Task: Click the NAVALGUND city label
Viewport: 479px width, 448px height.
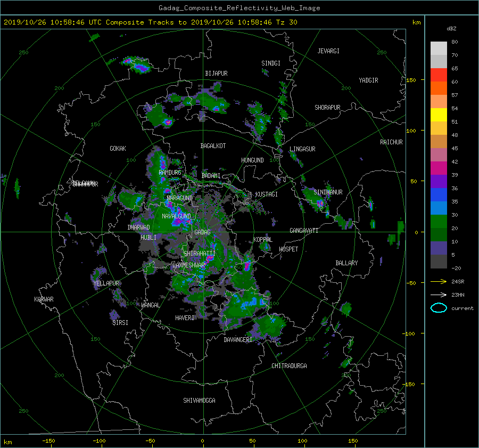Action: coord(176,216)
